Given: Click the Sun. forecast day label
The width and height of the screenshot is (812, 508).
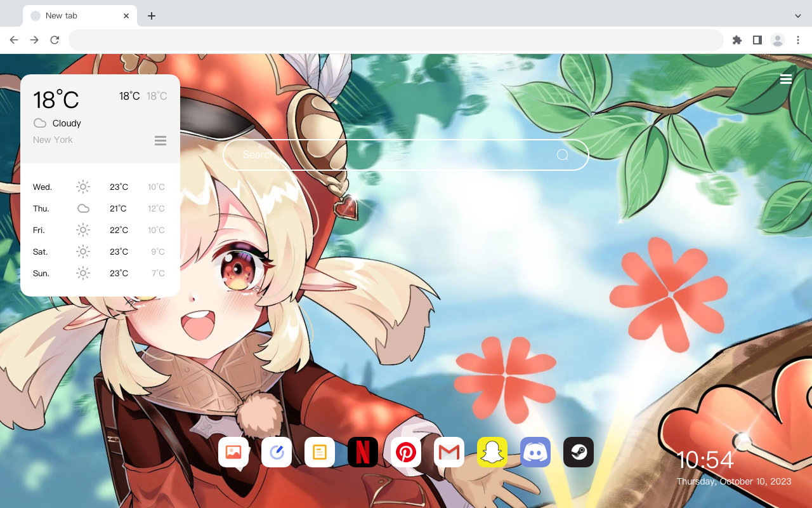Looking at the screenshot, I should pos(41,273).
